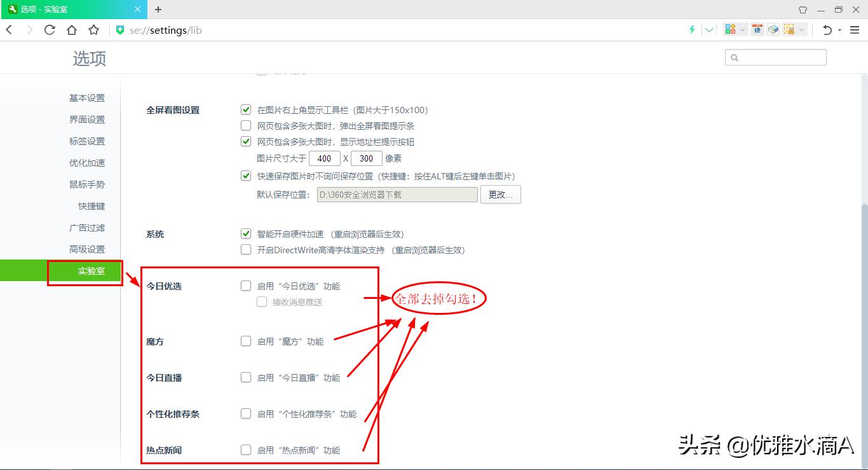Screen dimensions: 868x470
Task: Enable 开启DirectWrite高清字体渲染支持
Action: point(246,249)
